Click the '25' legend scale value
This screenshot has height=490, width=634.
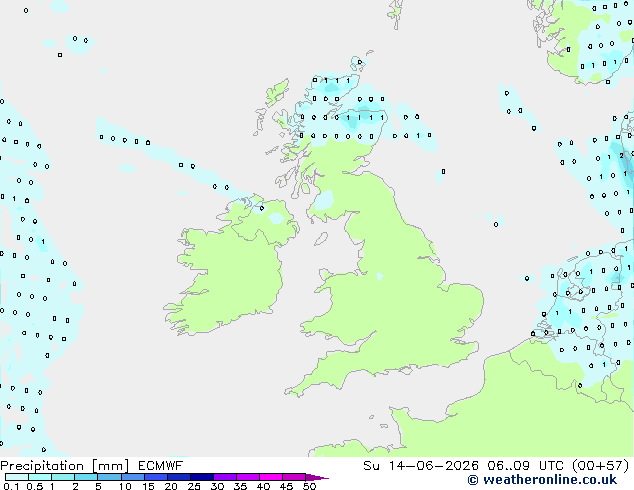click(x=194, y=486)
